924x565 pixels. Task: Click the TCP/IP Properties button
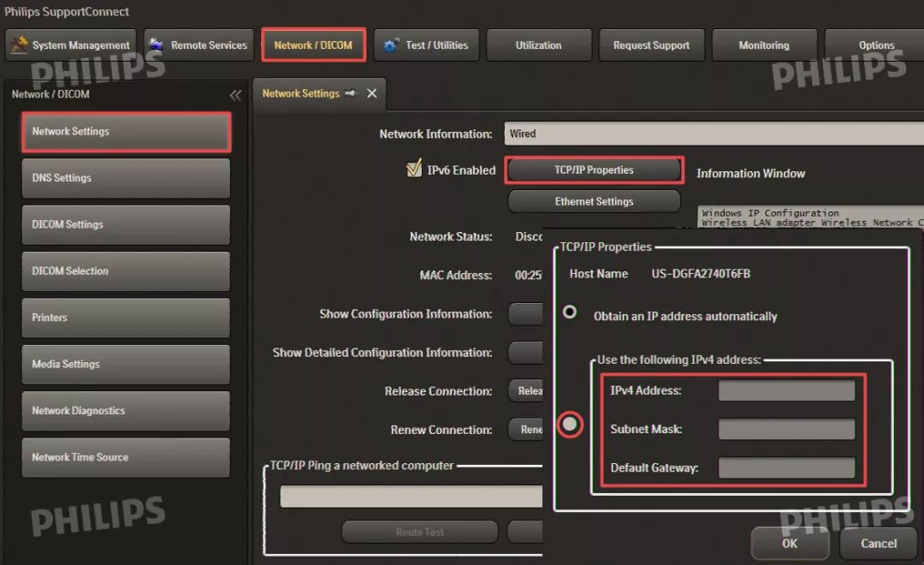point(594,170)
